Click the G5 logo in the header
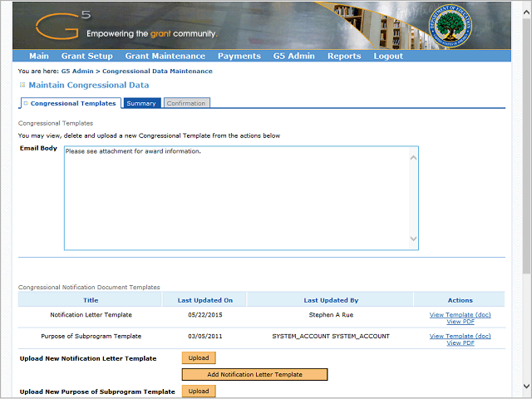This screenshot has height=399, width=532. (x=63, y=25)
